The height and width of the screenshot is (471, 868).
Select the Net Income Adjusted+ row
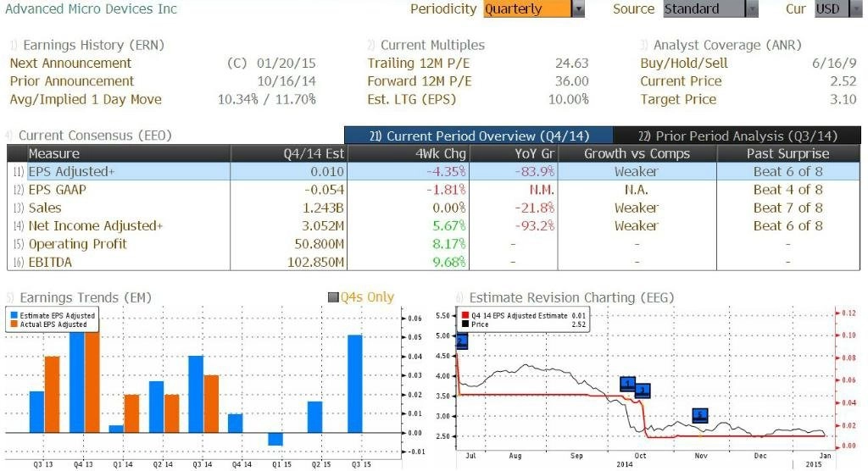tap(433, 226)
